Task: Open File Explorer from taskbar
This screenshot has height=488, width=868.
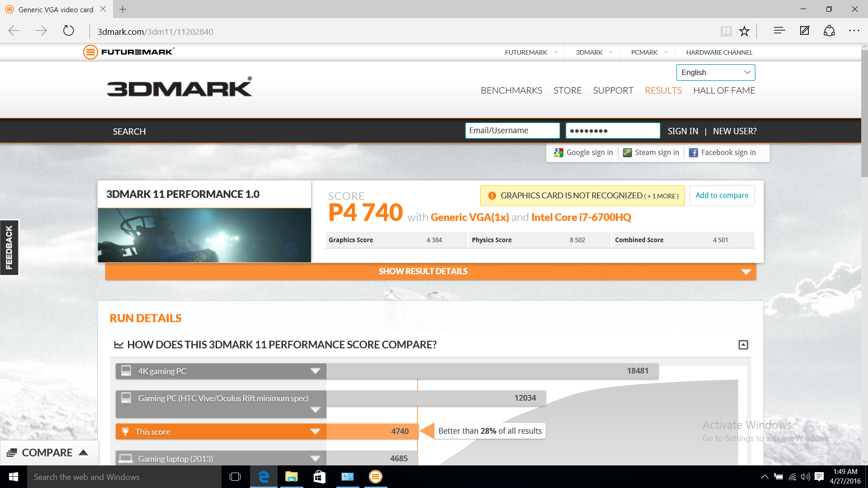Action: (x=292, y=477)
